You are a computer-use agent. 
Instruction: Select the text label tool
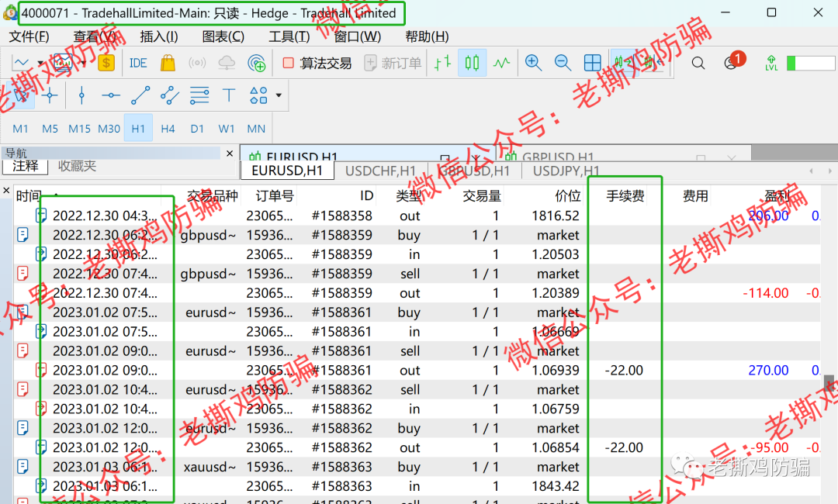(229, 95)
